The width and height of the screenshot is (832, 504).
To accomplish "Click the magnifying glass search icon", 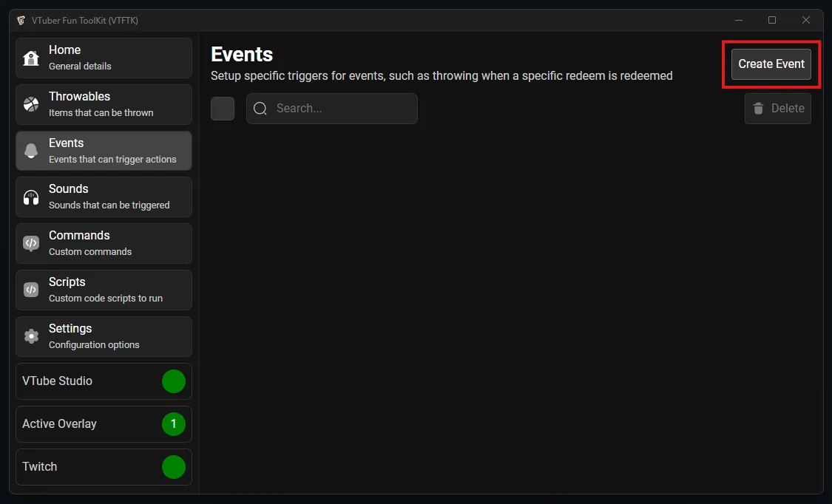I will (x=260, y=109).
